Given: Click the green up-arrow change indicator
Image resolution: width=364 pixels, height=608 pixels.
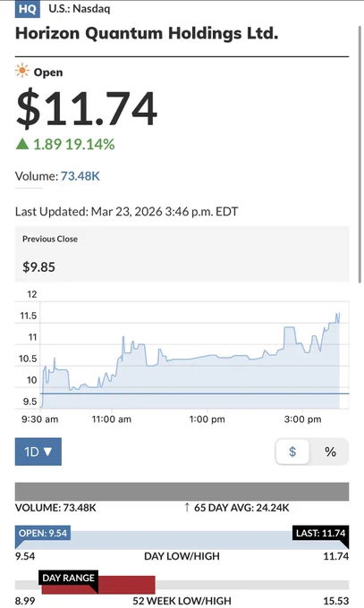Looking at the screenshot, I should 22,144.
